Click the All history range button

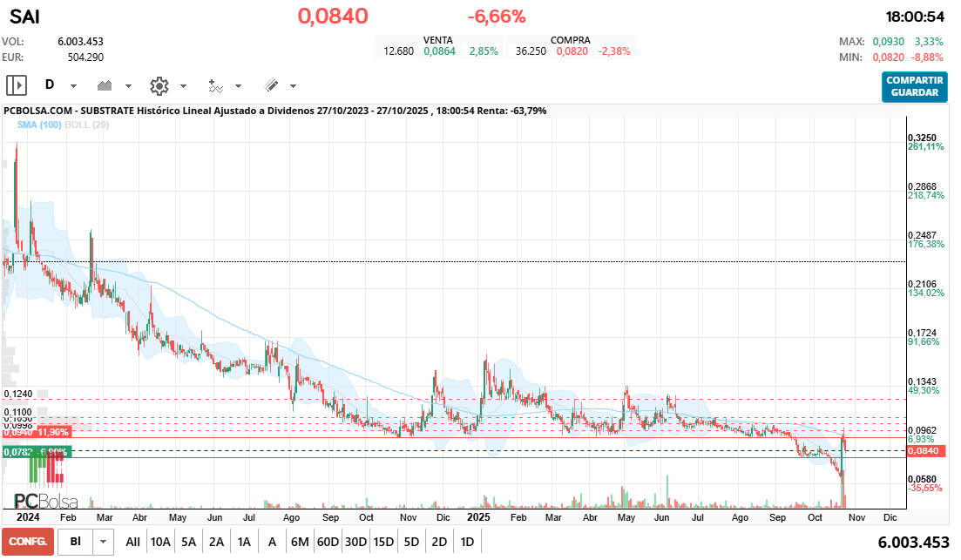tap(132, 541)
